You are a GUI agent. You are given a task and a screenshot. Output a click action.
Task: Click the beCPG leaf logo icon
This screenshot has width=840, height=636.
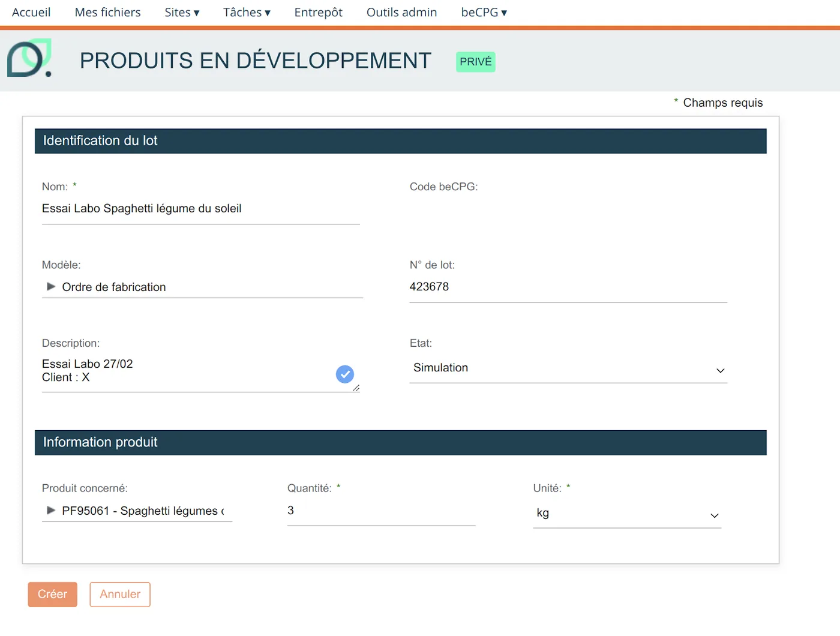pos(29,58)
